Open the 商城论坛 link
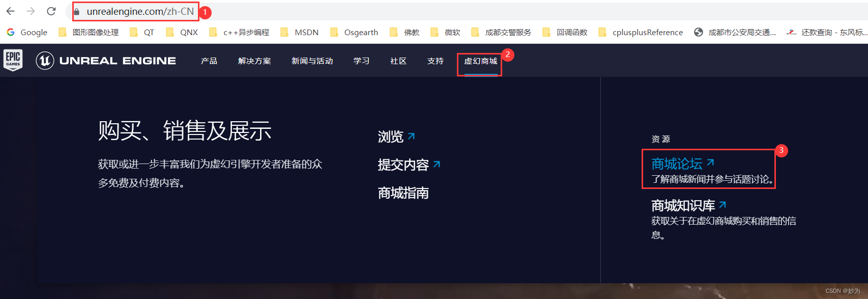Viewport: 868px width, 299px height. [683, 164]
